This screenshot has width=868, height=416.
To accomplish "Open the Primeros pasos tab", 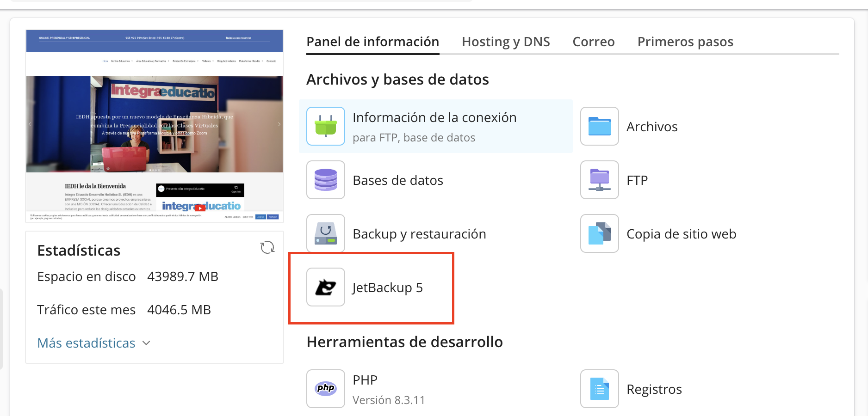I will 685,42.
